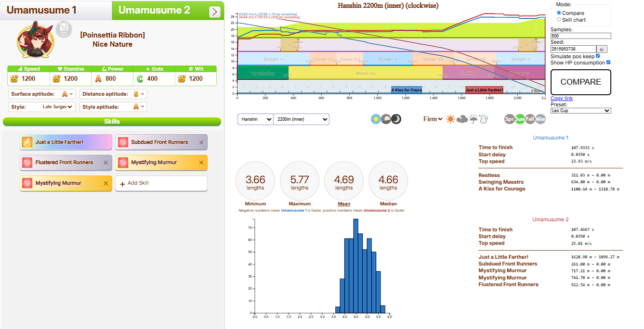Switch to the Umamusume 1 tab
Screen dimensions: 644x329
[x=41, y=10]
